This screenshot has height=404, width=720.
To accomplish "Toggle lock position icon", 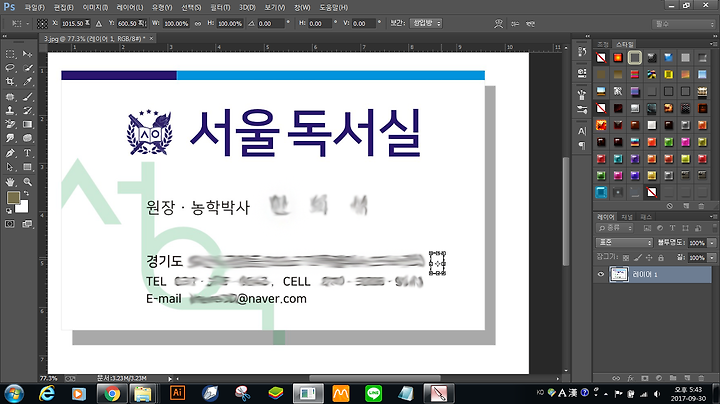I will tap(649, 258).
